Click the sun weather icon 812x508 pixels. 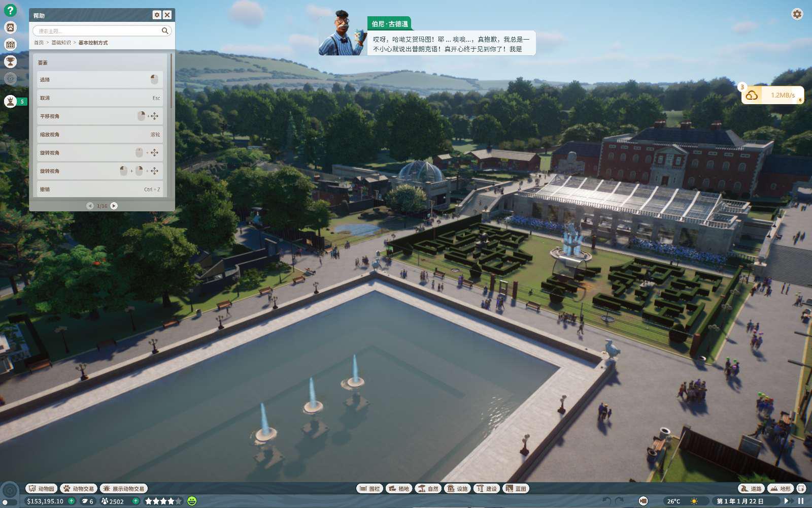[x=694, y=501]
